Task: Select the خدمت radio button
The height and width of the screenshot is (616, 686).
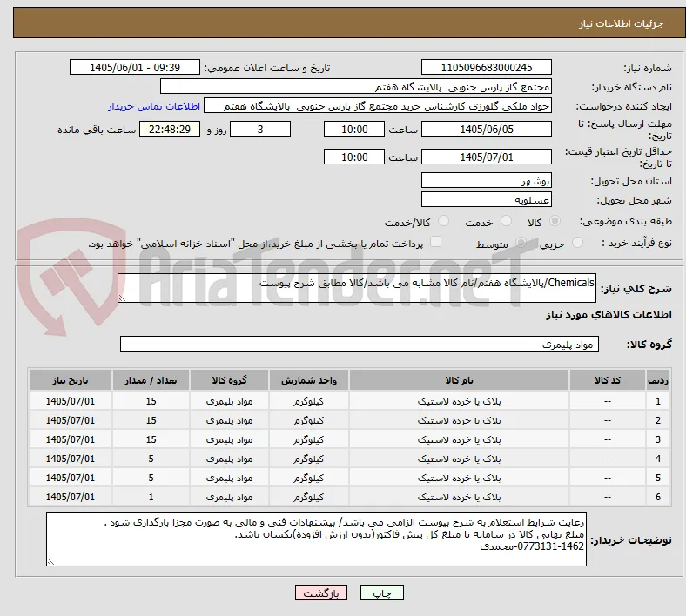Action: point(506,221)
